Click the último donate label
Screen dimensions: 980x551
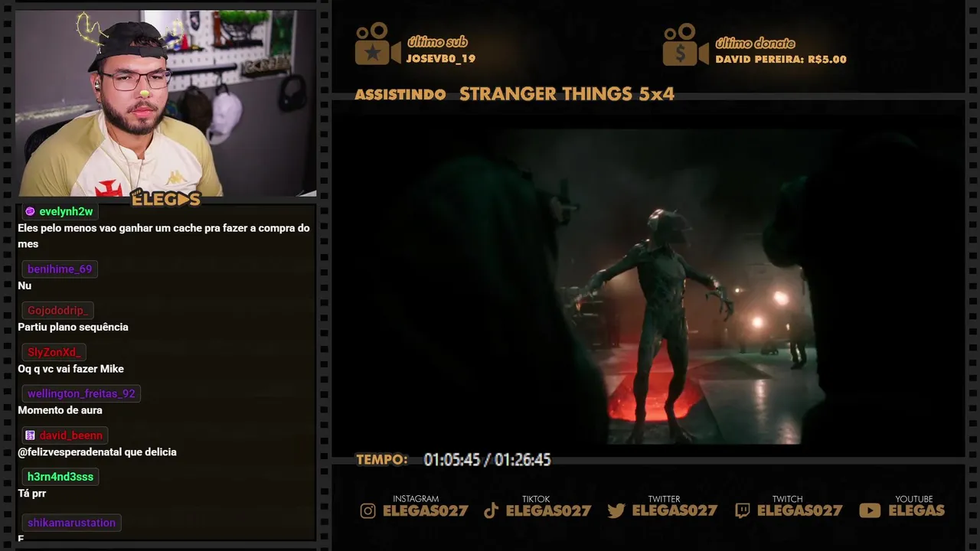click(x=755, y=43)
